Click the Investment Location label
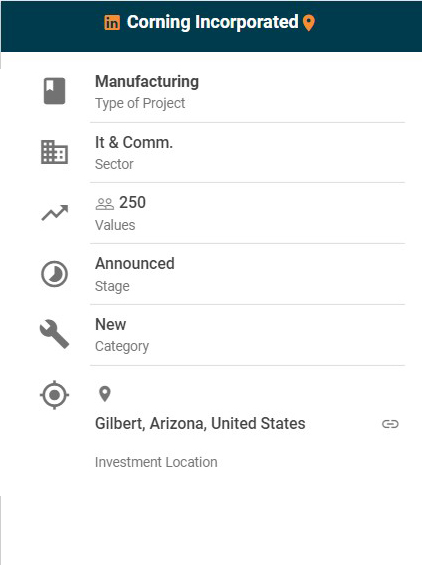Viewport: 422px width, 565px height. (156, 462)
